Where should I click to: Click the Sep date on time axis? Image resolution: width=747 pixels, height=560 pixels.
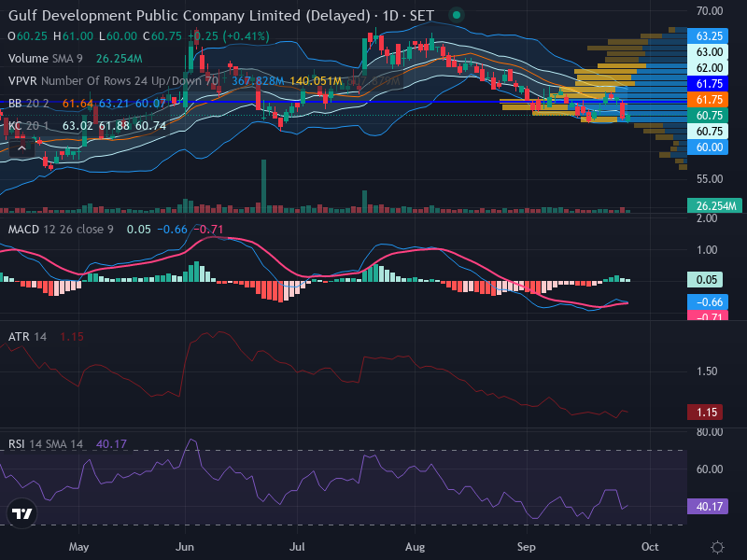tap(527, 547)
